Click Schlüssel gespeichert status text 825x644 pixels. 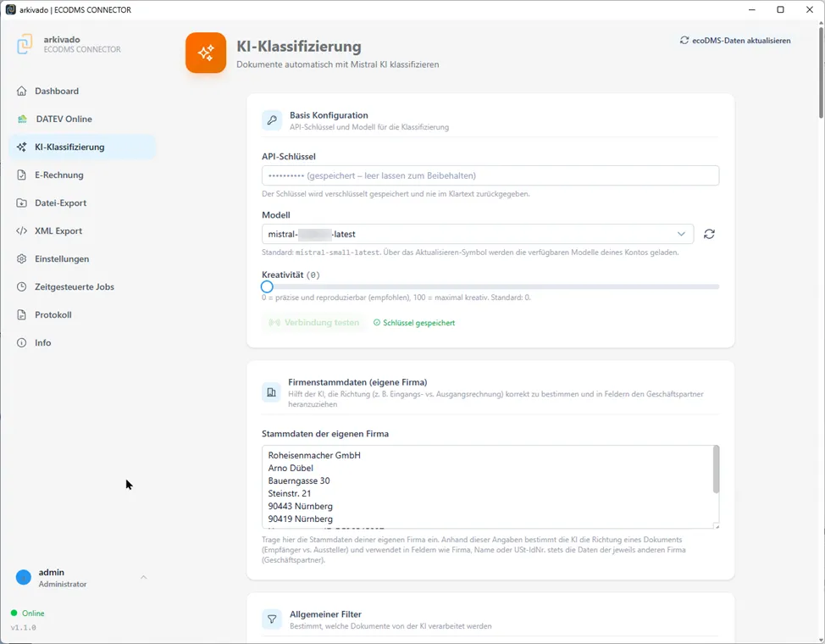418,323
